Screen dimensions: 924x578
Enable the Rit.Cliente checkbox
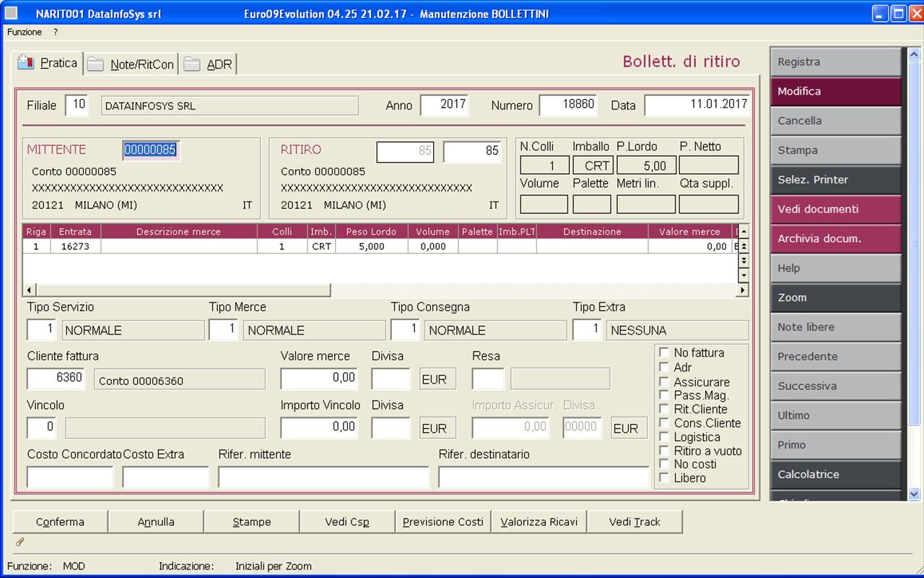(664, 409)
